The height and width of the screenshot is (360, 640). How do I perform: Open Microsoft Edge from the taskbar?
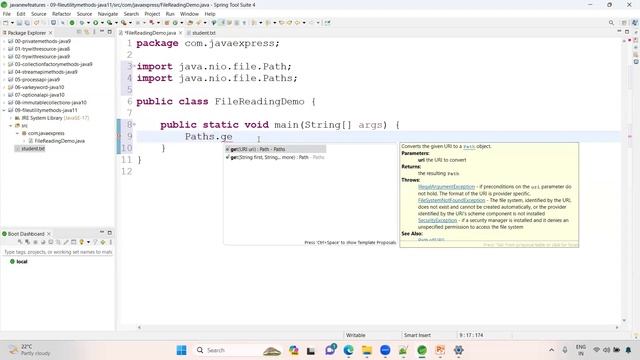[x=348, y=350]
